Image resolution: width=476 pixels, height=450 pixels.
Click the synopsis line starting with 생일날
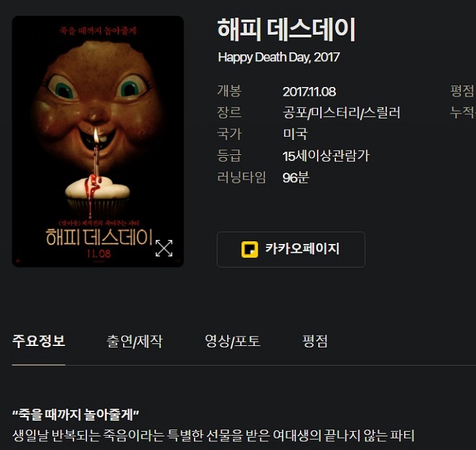[213, 436]
